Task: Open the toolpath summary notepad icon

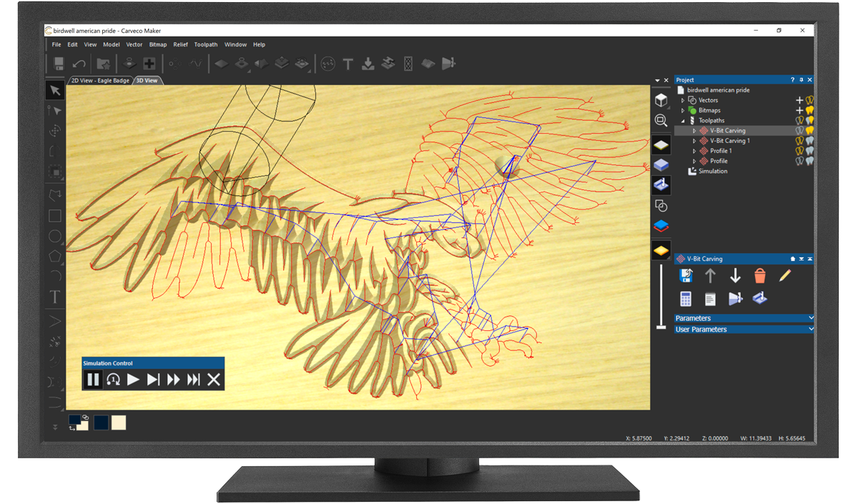Action: 710,299
